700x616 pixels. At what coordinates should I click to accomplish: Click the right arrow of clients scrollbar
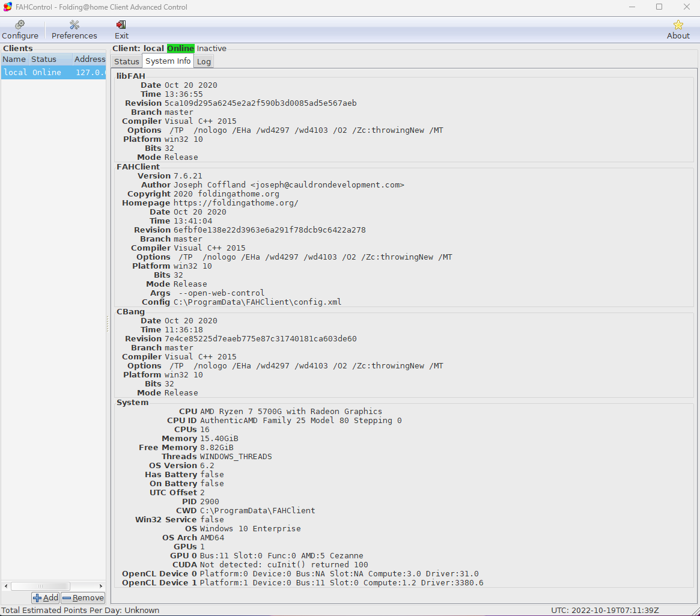(101, 586)
